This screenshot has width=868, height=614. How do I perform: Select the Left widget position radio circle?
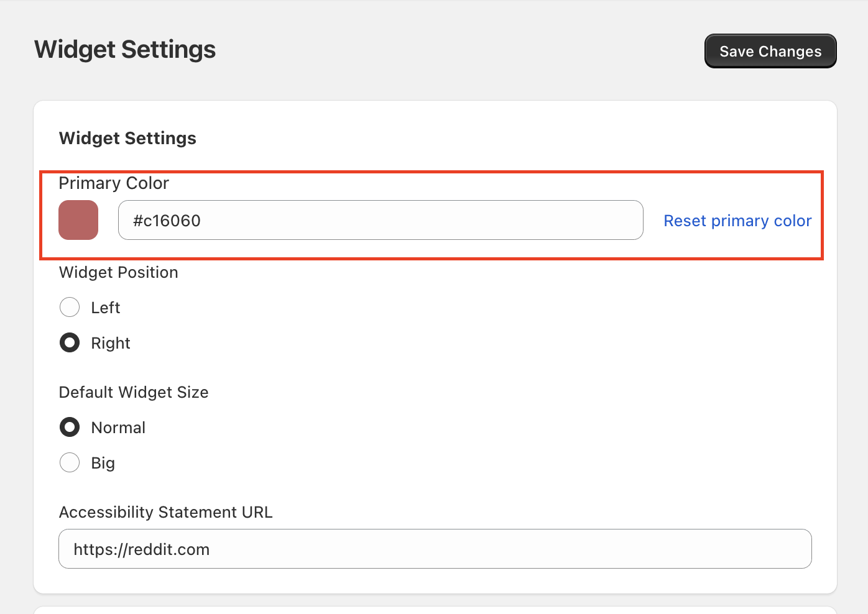(70, 307)
